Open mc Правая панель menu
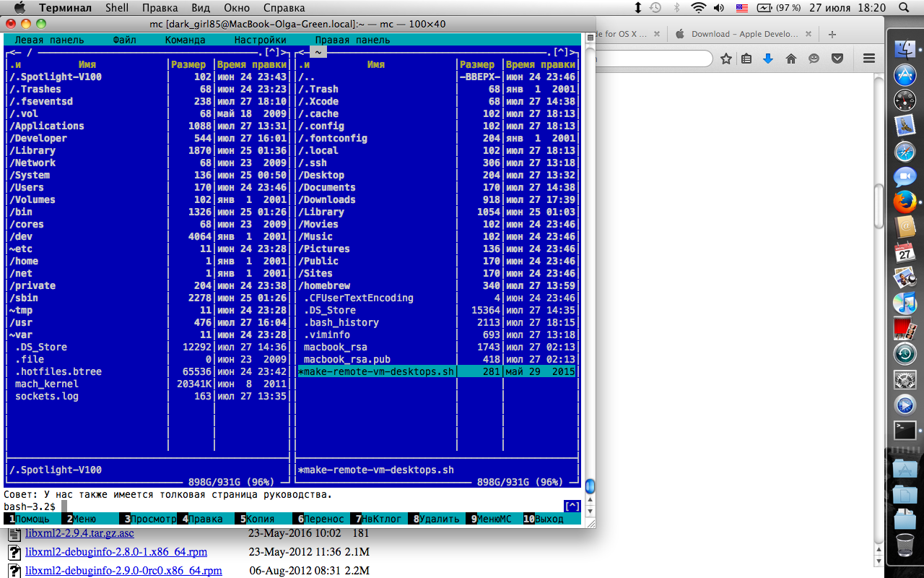Screen dimensions: 924x578 (x=352, y=40)
